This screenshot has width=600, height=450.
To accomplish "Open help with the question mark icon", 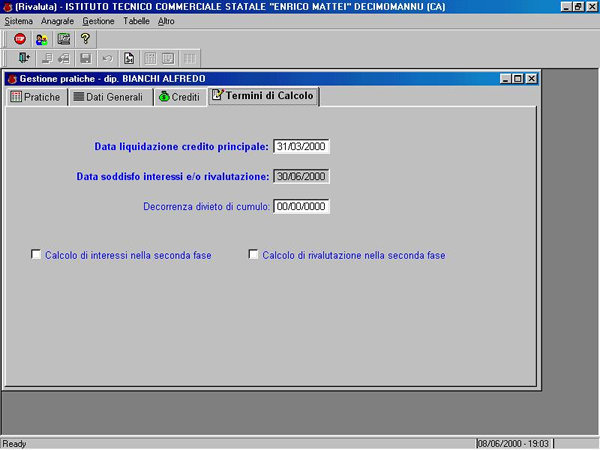I will point(85,39).
